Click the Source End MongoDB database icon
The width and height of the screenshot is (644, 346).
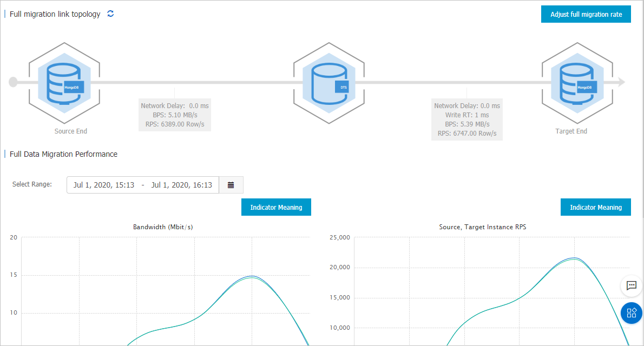(x=64, y=81)
